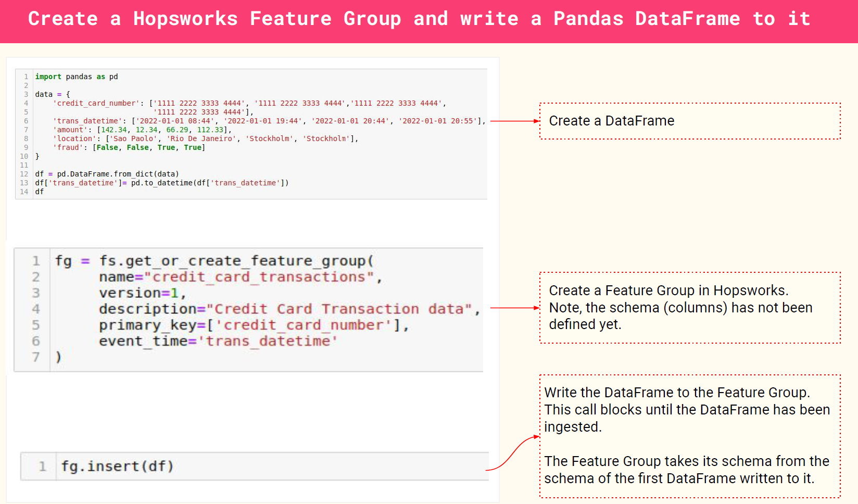Screen dimensions: 858x504
Task: Click the closing parenthesis of feature group call
Action: [58, 357]
